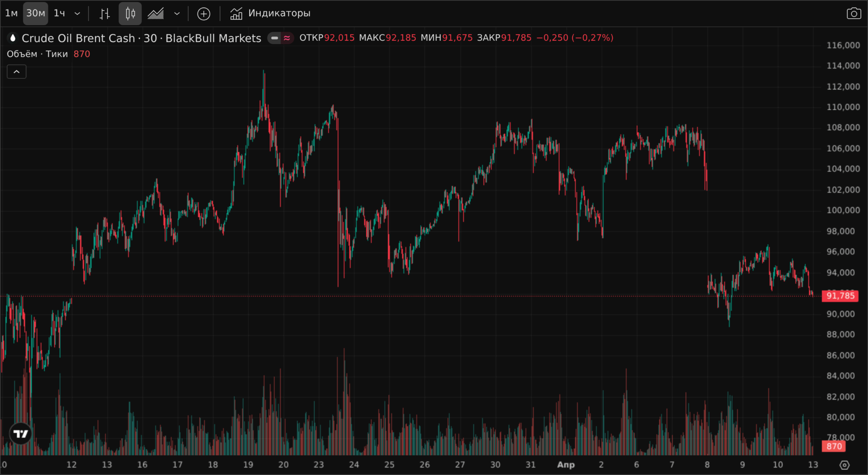
Task: Select the candlestick chart style icon
Action: coord(130,14)
